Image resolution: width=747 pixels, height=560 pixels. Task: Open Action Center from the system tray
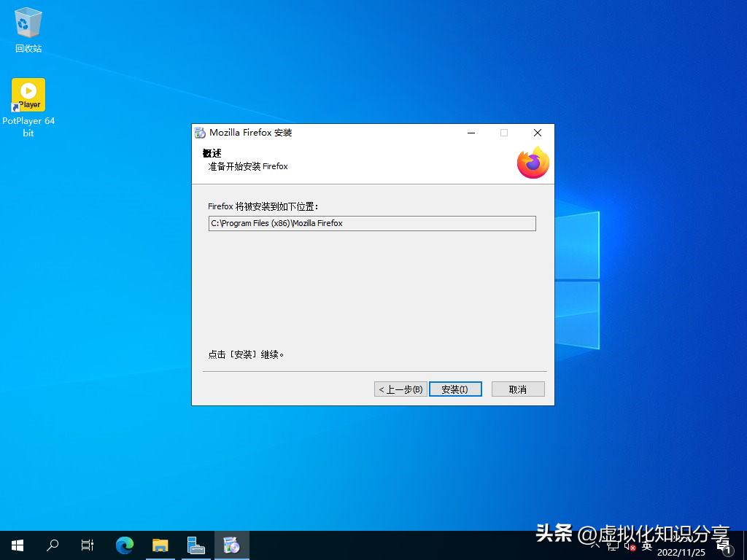click(x=725, y=549)
